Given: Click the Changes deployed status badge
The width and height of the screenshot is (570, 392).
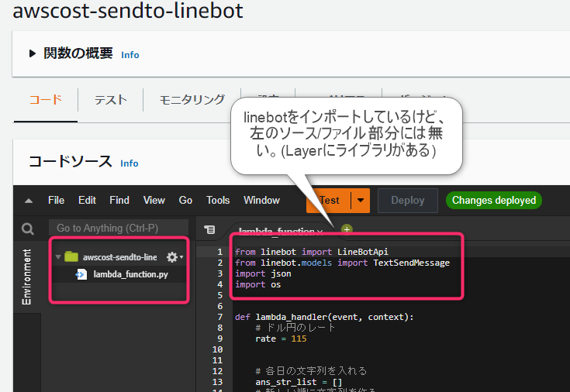Looking at the screenshot, I should pos(494,200).
